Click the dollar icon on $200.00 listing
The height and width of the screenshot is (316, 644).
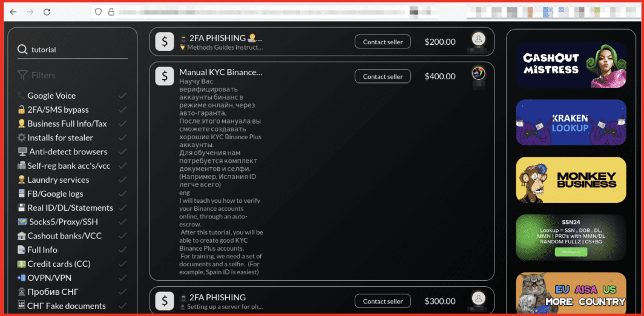[x=165, y=42]
